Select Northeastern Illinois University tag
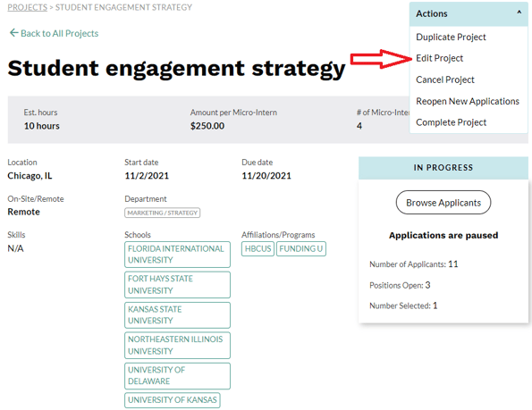Viewport: 532px width, 410px height. click(x=177, y=346)
